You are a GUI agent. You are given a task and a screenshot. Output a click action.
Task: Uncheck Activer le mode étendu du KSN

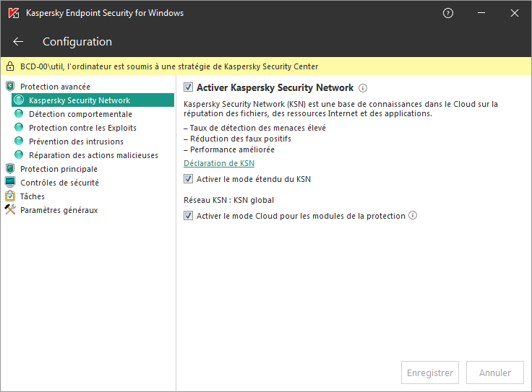click(x=189, y=179)
